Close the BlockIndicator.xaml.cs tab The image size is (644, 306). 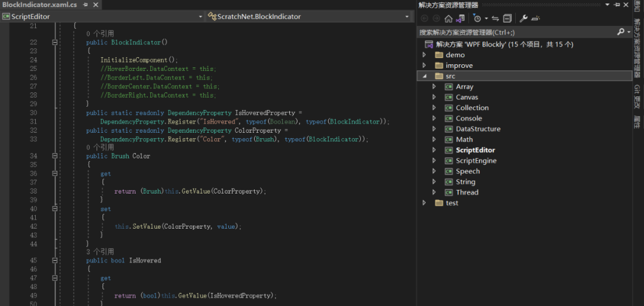click(95, 5)
